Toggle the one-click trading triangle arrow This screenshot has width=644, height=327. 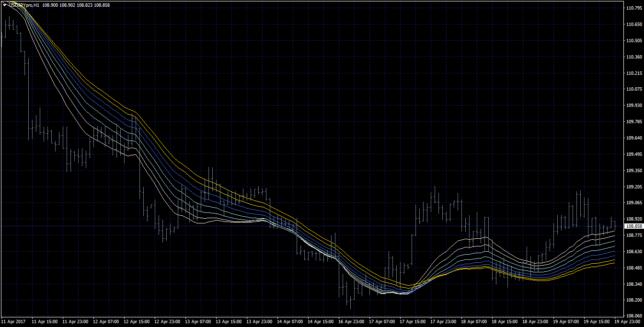pyautogui.click(x=4, y=5)
